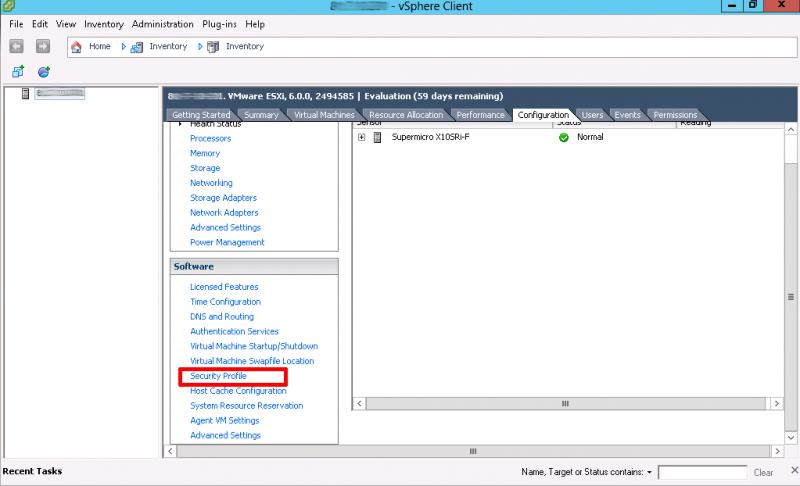Open the Administration menu
Image resolution: width=800 pixels, height=486 pixels.
point(162,24)
